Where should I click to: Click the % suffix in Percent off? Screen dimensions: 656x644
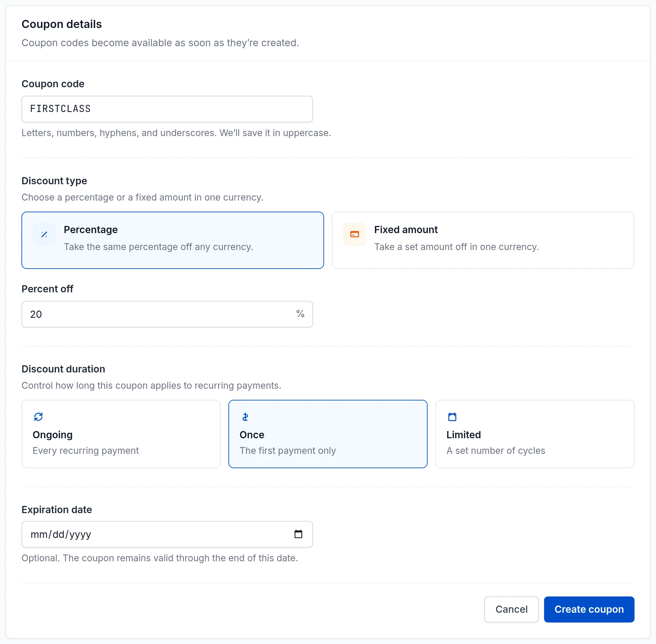[300, 314]
